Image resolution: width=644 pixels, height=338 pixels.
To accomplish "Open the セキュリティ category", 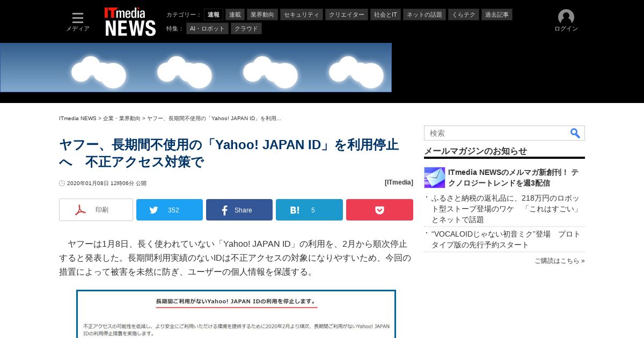I will pyautogui.click(x=302, y=14).
